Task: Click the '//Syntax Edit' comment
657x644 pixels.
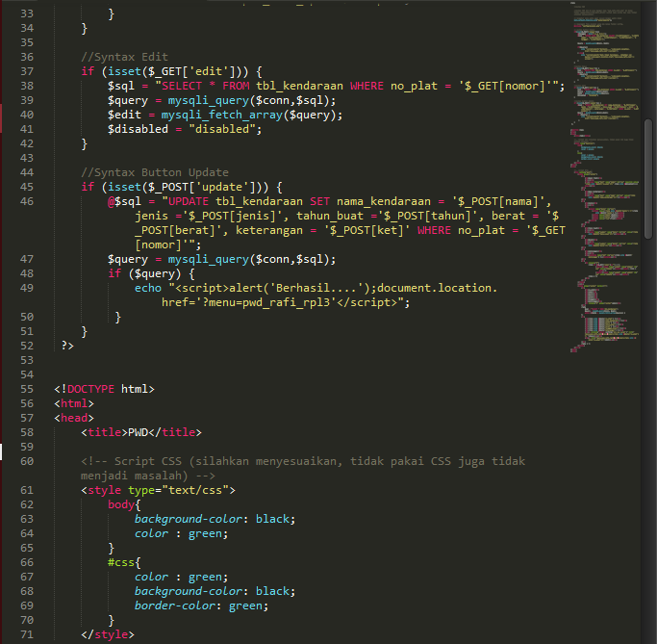Action: [x=124, y=57]
